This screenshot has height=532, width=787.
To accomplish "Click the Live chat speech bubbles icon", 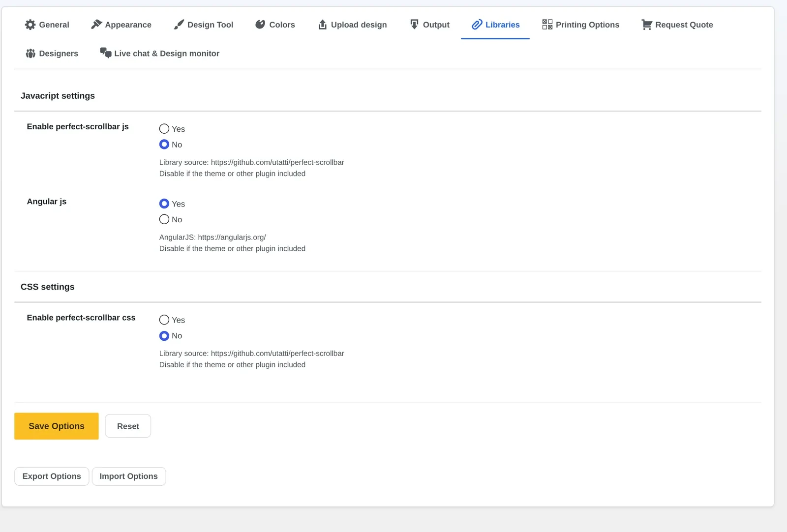I will pyautogui.click(x=106, y=53).
